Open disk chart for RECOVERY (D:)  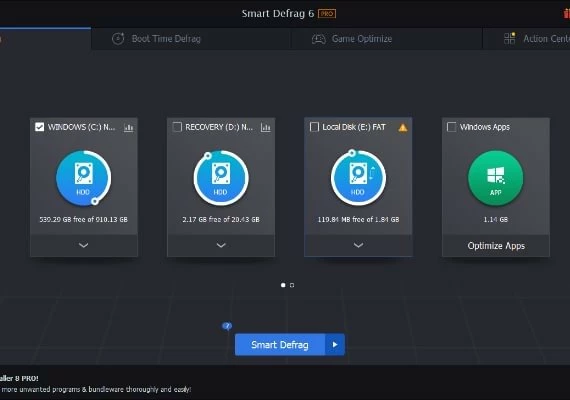(266, 128)
